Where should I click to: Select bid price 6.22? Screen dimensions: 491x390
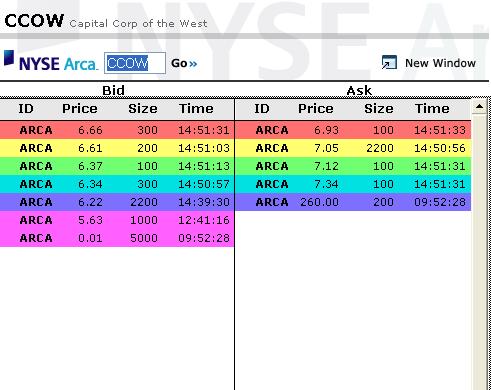pyautogui.click(x=90, y=202)
